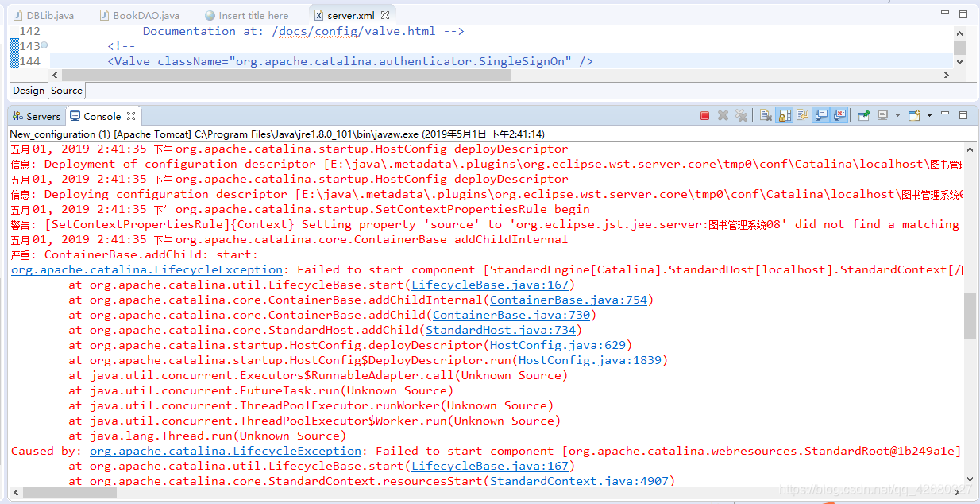Click the Open Console icon
The image size is (980, 504).
pyautogui.click(x=914, y=116)
